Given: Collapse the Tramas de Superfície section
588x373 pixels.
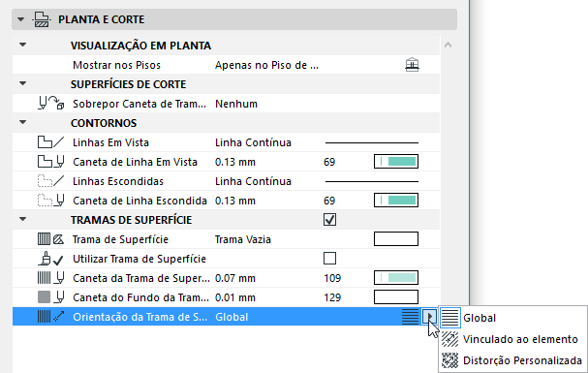Looking at the screenshot, I should 23,219.
